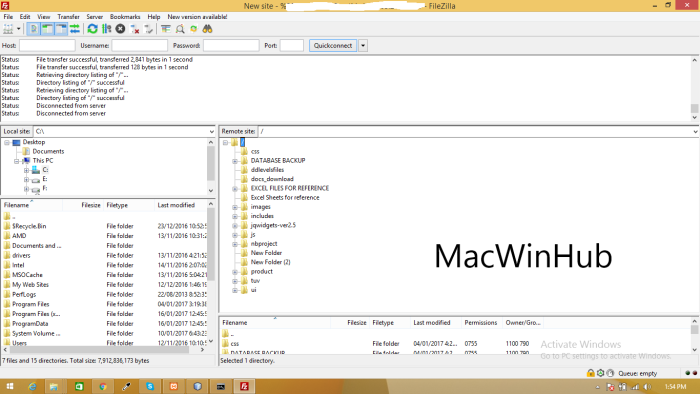Cancel the current operation
Screen dimensions: 700x394
[120, 29]
